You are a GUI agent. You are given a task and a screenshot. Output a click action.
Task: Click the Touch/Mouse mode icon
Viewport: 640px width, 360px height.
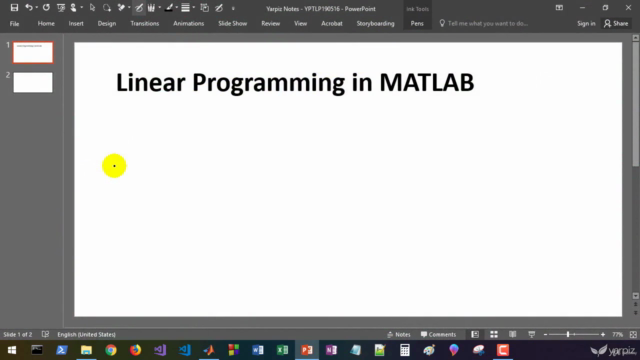click(73, 8)
